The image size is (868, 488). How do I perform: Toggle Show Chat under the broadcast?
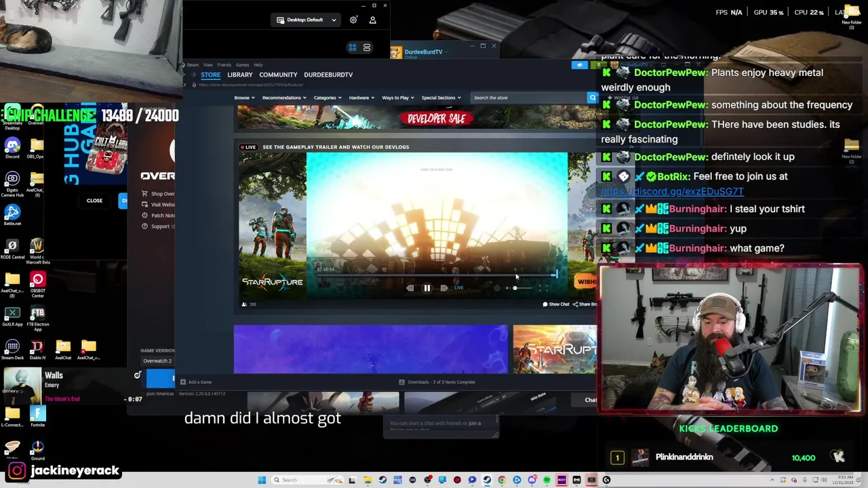(x=556, y=304)
